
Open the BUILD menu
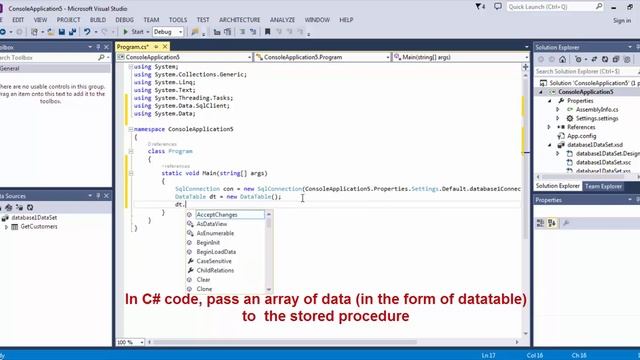tap(98, 20)
